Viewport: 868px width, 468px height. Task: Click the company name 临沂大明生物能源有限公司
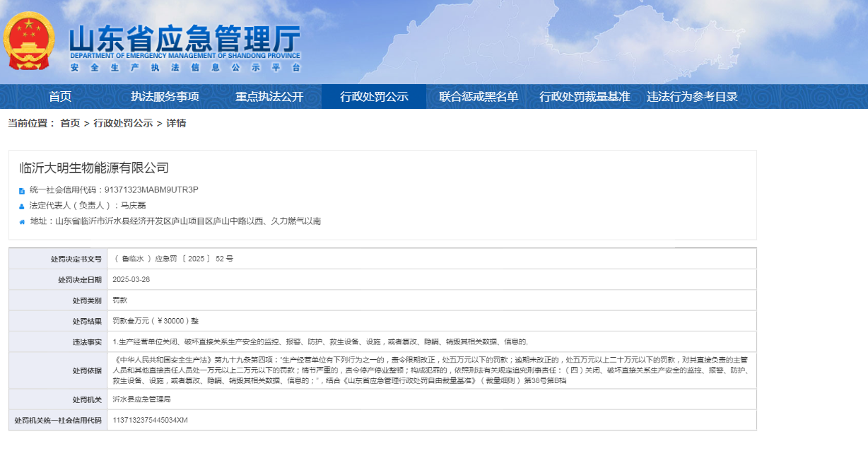94,168
